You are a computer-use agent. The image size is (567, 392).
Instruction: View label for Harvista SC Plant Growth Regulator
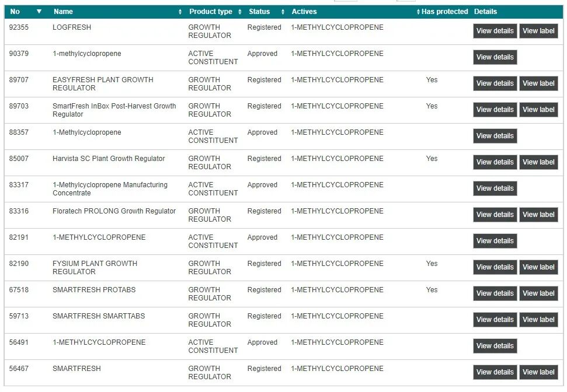pyautogui.click(x=538, y=162)
